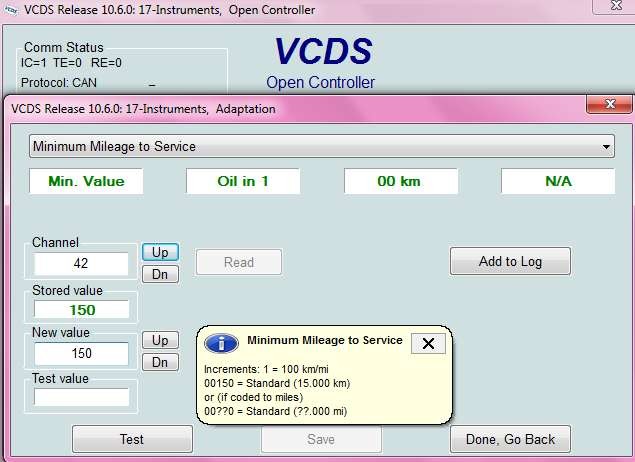Open the Minimum Mileage to Service dropdown

tap(322, 146)
